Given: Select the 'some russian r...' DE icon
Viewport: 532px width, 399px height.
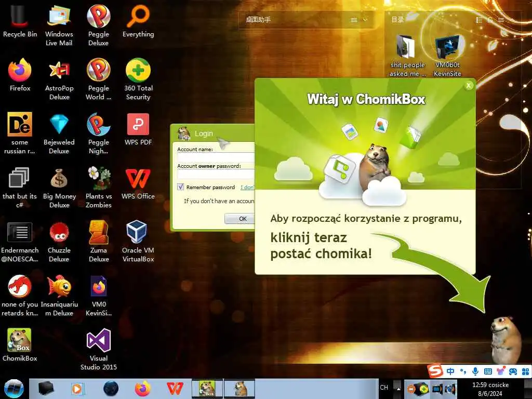Looking at the screenshot, I should pyautogui.click(x=20, y=133).
